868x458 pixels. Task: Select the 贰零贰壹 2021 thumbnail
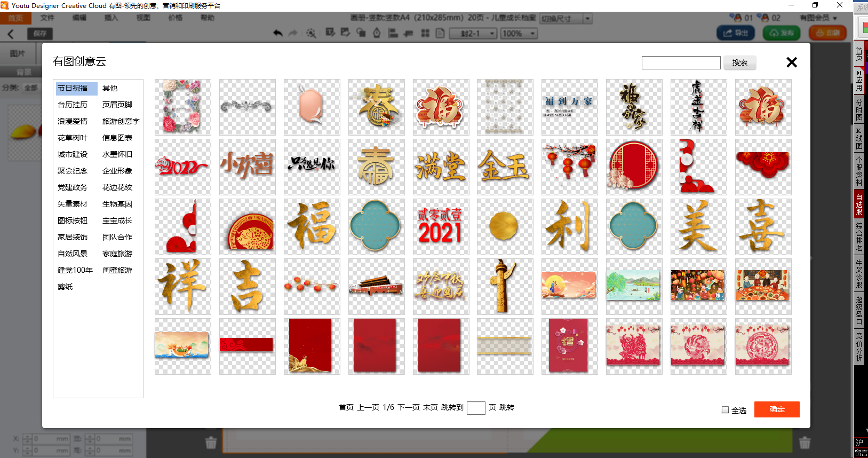[x=441, y=226]
